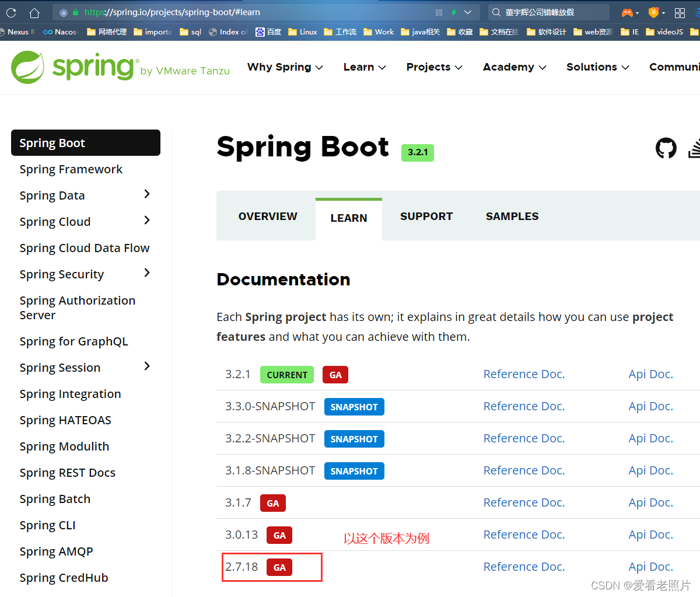Click the green lightning speed-mode icon
Screen dimensions: 700x597
tap(453, 12)
